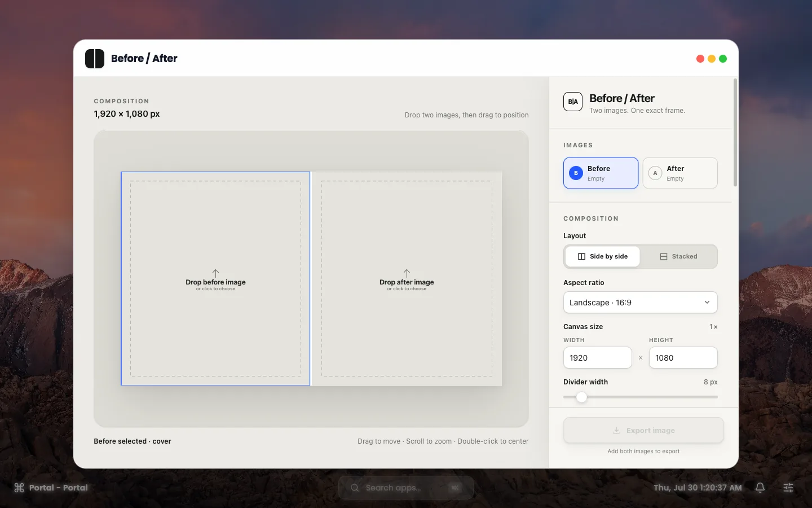Maximize the window with the green button

point(723,59)
